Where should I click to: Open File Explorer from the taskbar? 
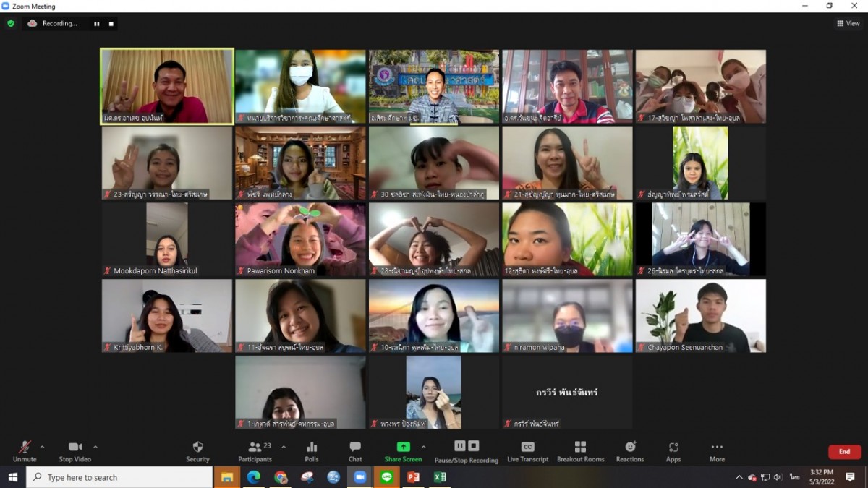[x=227, y=477]
